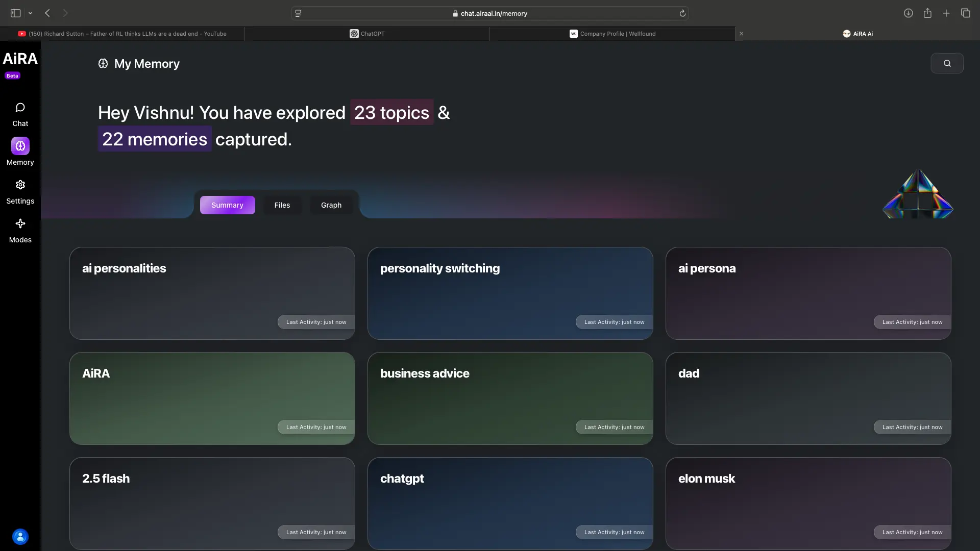Open Safari downloads icon
The height and width of the screenshot is (551, 980).
coord(908,14)
